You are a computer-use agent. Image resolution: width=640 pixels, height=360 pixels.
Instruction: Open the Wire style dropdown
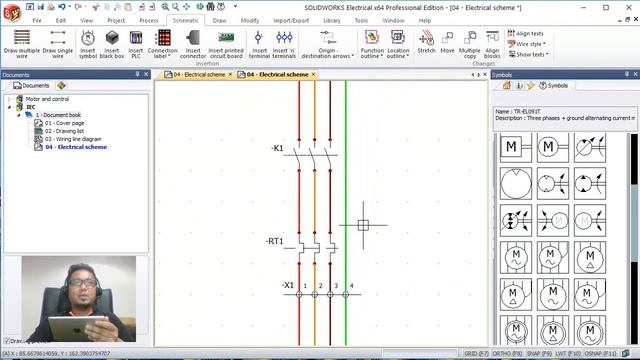tap(527, 44)
